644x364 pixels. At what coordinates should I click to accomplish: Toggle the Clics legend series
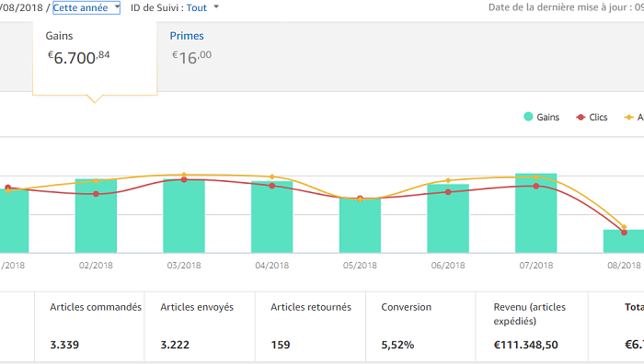(x=592, y=117)
